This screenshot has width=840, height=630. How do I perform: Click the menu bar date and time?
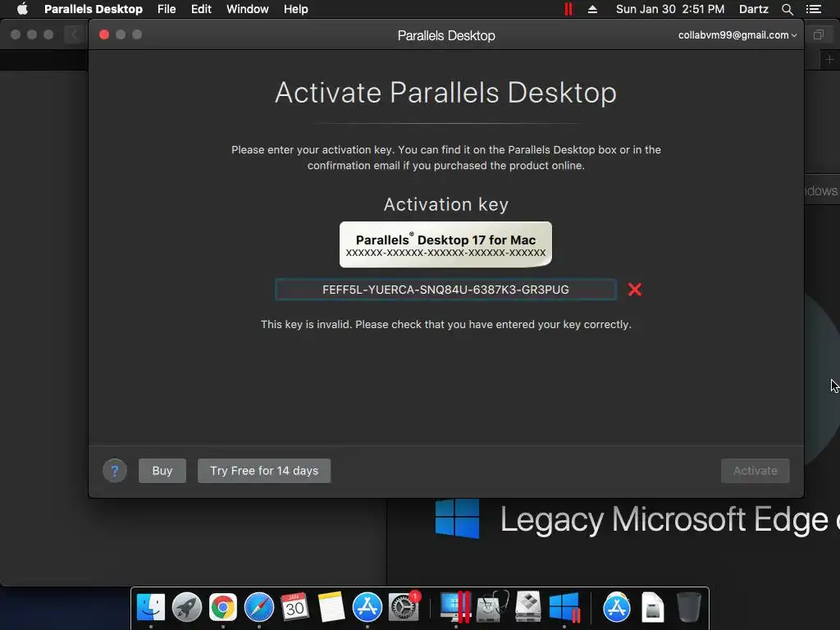670,9
